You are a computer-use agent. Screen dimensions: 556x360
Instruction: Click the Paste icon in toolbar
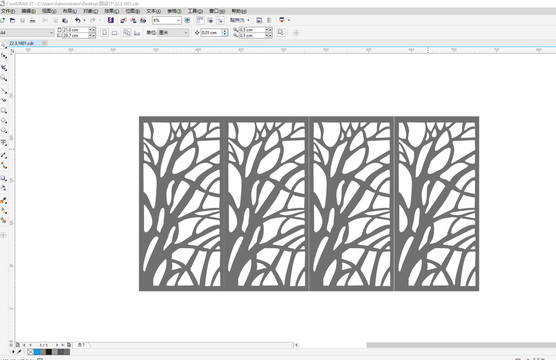[65, 21]
